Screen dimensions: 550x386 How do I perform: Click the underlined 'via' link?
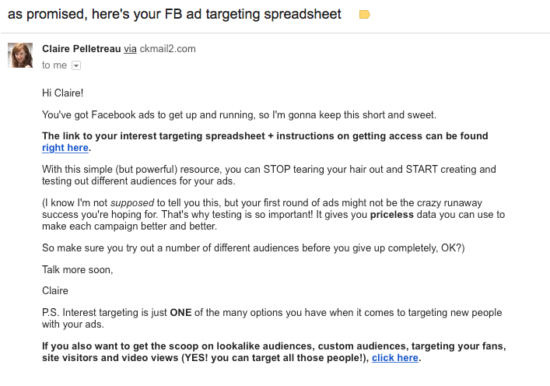[130, 49]
